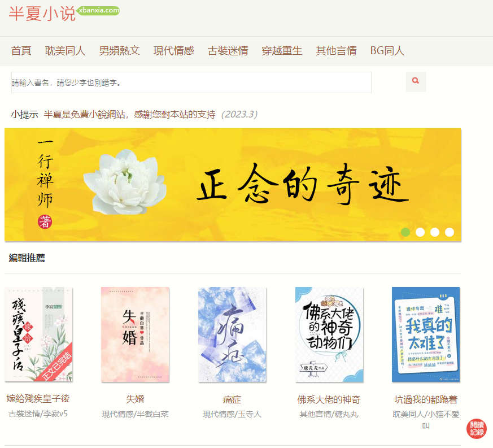Click the 半夏小说 site logo
Image resolution: width=493 pixels, height=448 pixels.
click(42, 14)
